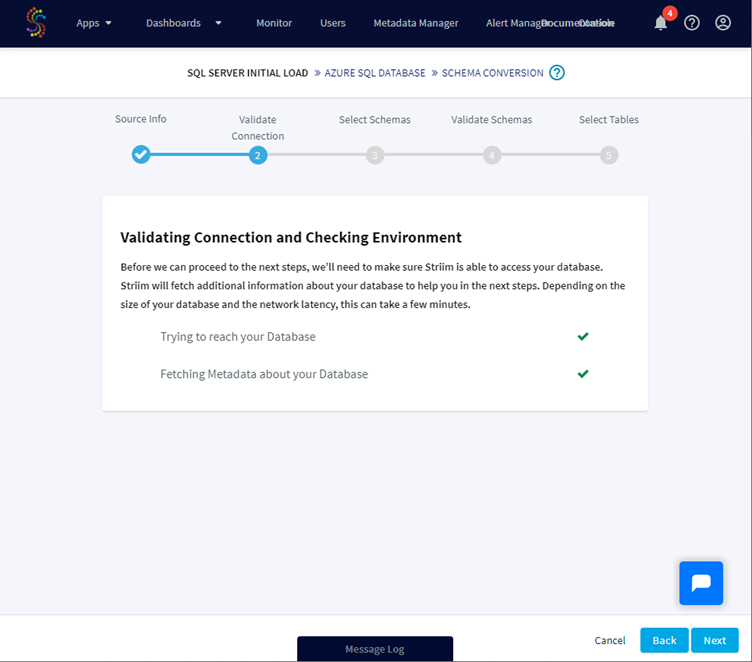Open the help question mark icon in header
This screenshot has width=752, height=662.
click(692, 23)
